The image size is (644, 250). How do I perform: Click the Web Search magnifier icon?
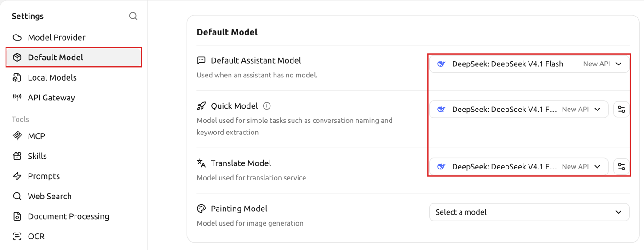pyautogui.click(x=17, y=196)
